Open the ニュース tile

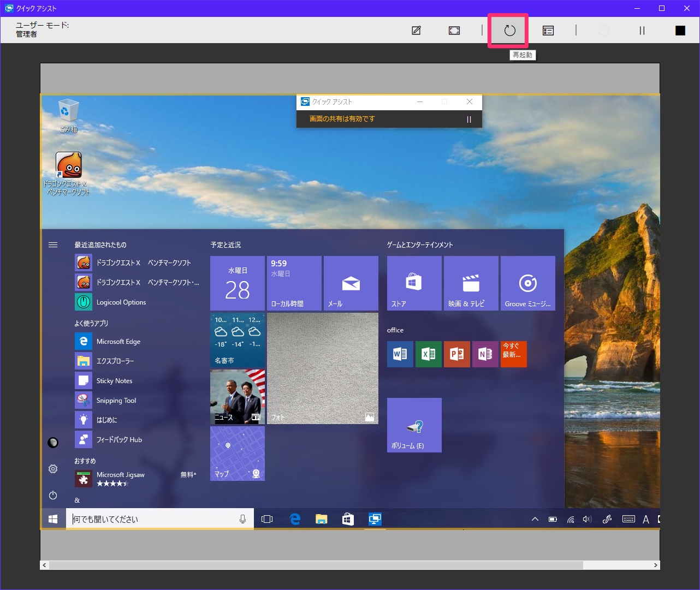238,397
